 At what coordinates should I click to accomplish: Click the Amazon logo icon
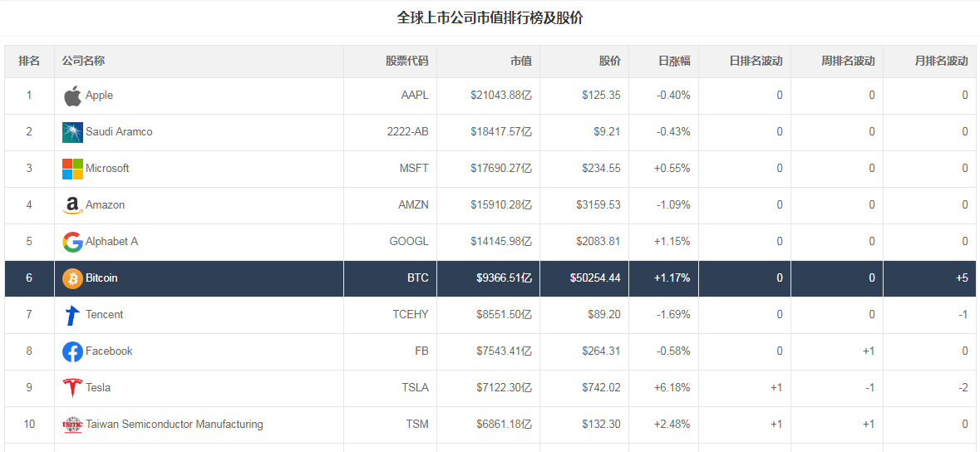(72, 205)
